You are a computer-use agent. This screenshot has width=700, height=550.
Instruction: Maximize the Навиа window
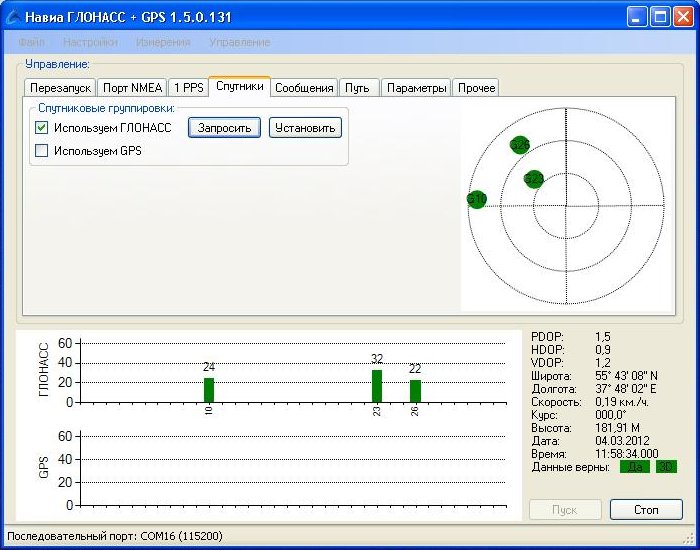click(x=660, y=17)
